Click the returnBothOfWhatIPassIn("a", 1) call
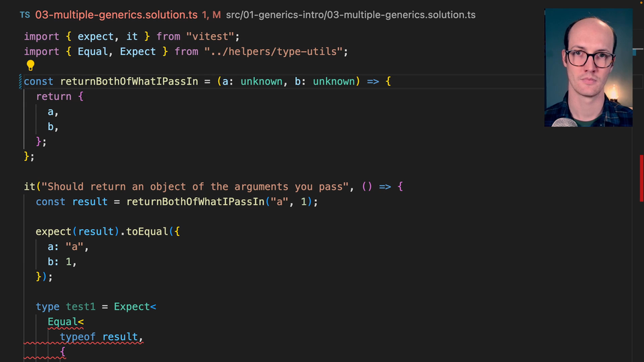The height and width of the screenshot is (362, 644). click(221, 202)
